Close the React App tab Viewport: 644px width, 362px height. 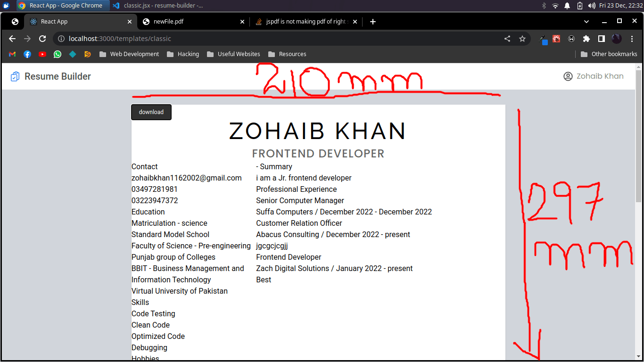pyautogui.click(x=130, y=22)
